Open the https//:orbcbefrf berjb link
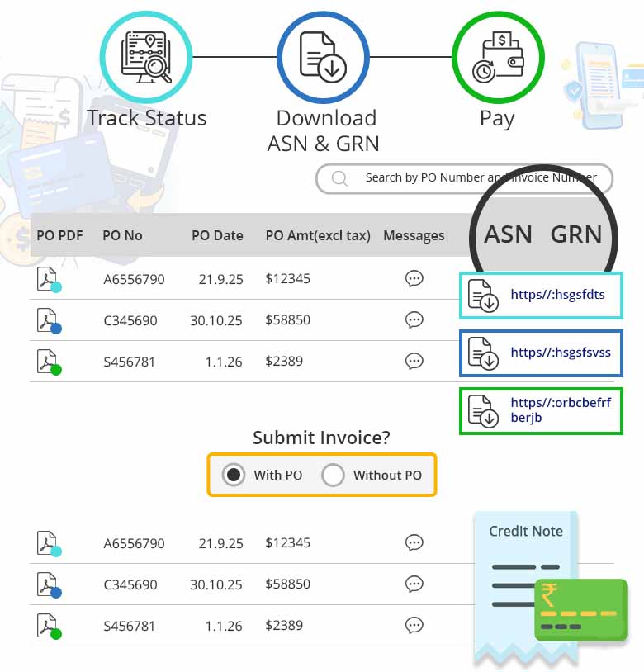Viewport: 644px width, 672px height. (561, 409)
